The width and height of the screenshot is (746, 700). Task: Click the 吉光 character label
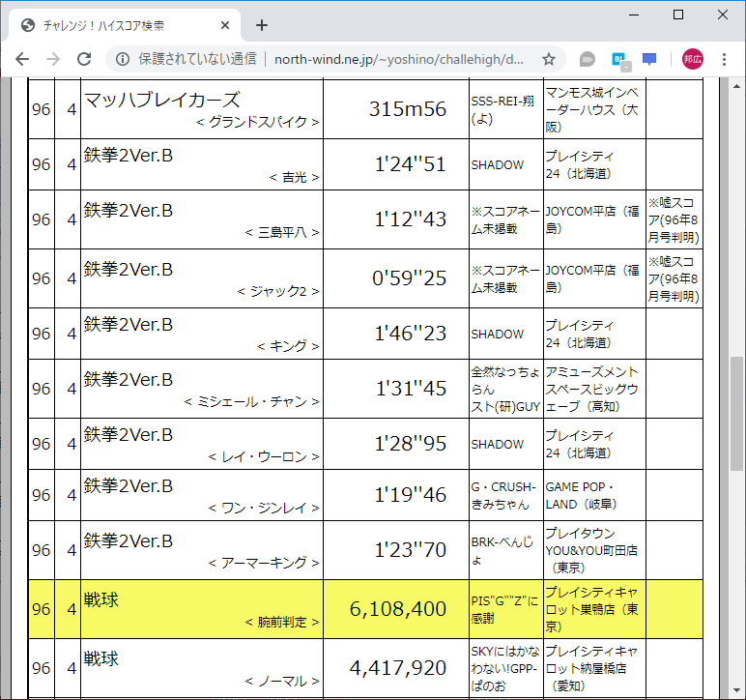(x=294, y=178)
